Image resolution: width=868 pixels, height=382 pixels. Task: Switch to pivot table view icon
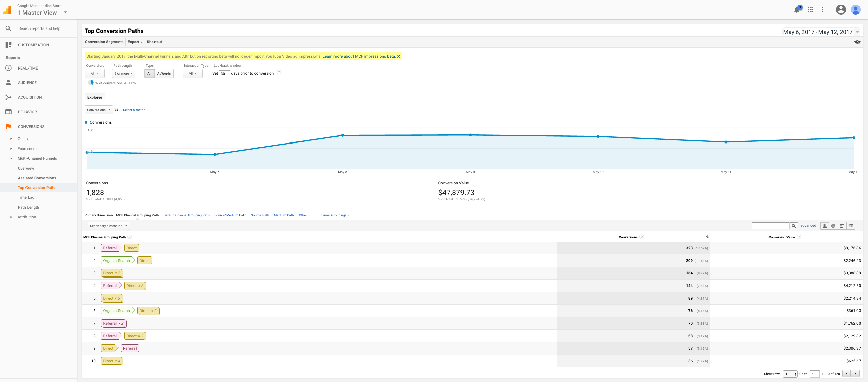point(851,226)
